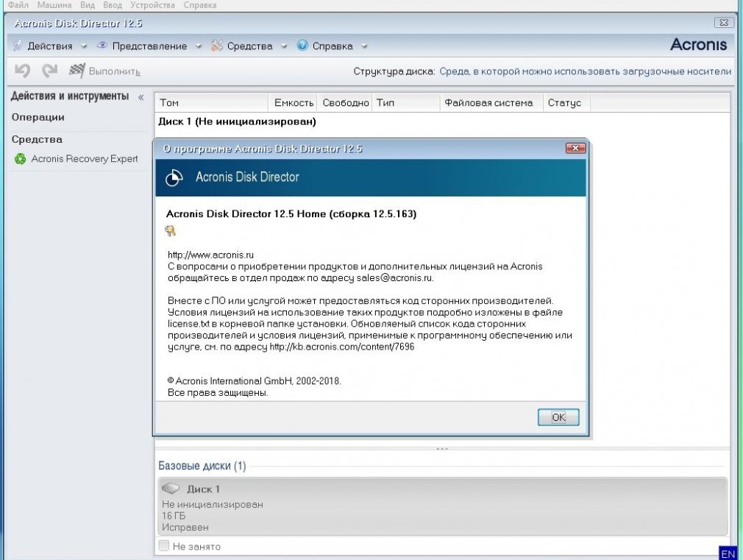Select the Диск 1 (Не инициализирован) row

(x=442, y=122)
